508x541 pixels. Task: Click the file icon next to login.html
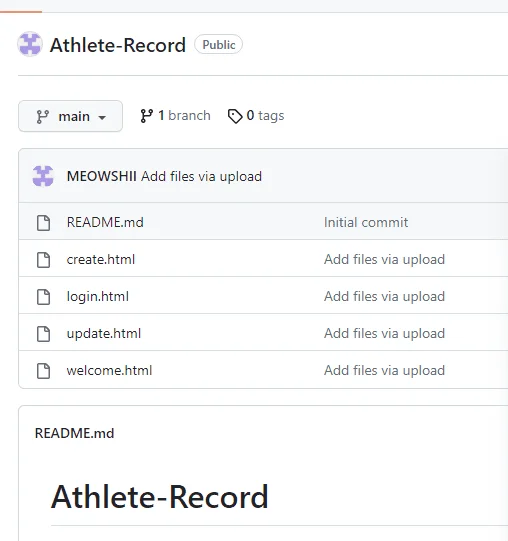43,297
